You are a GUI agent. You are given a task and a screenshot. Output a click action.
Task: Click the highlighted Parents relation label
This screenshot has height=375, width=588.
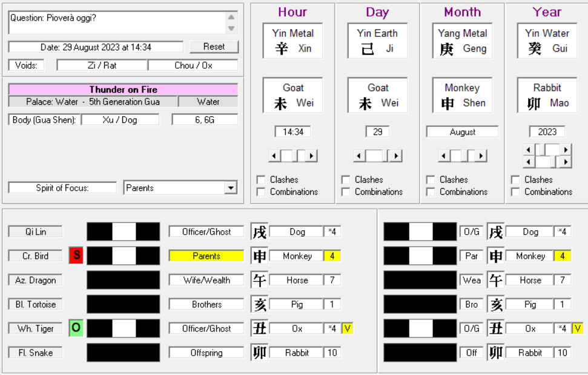(206, 256)
